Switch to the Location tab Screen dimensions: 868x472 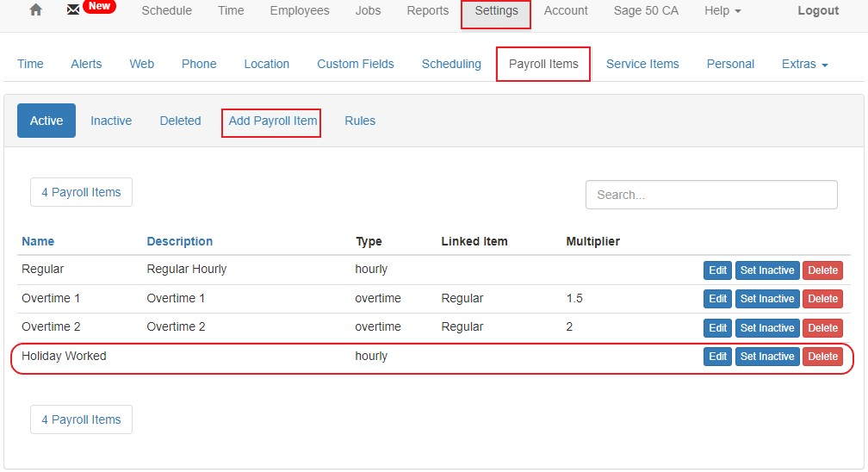point(267,64)
